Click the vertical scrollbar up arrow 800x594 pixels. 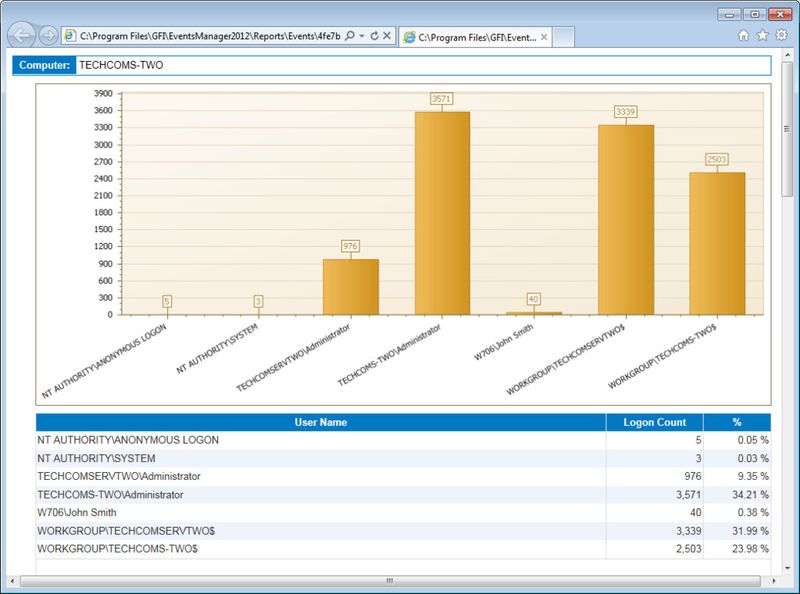point(787,54)
